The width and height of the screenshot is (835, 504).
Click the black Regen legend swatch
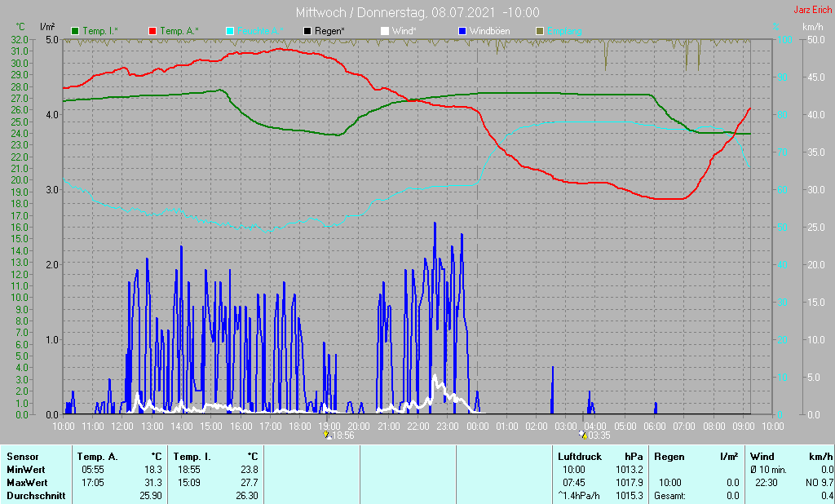[x=307, y=32]
